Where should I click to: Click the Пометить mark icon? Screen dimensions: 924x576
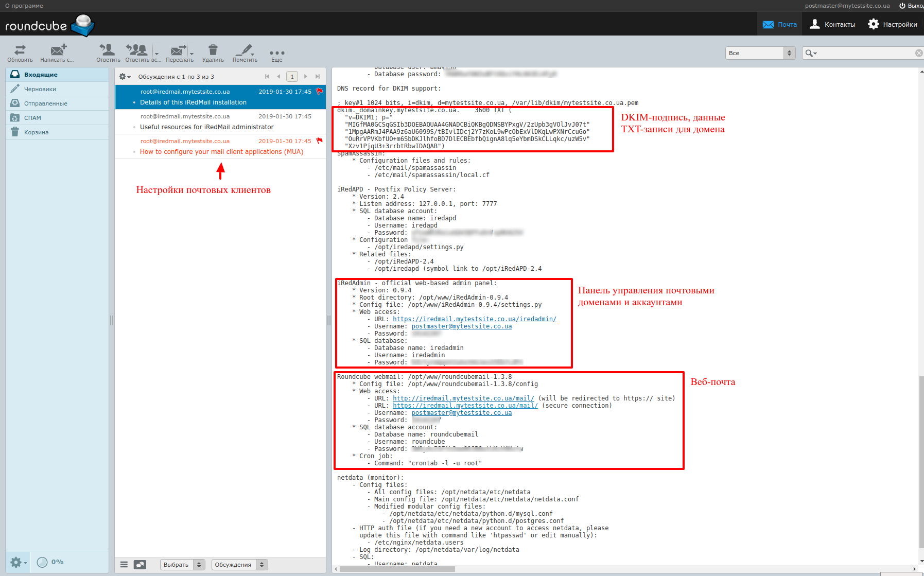coord(245,50)
